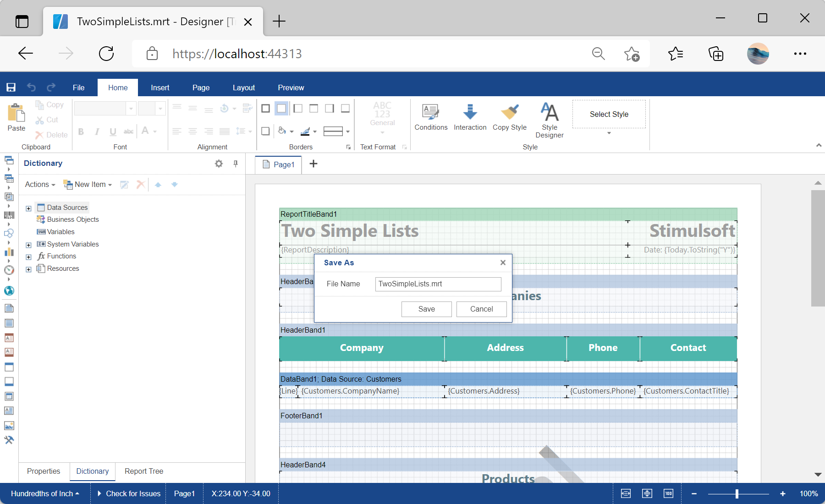The image size is (825, 504).
Task: Click the File Name input field
Action: [x=438, y=284]
